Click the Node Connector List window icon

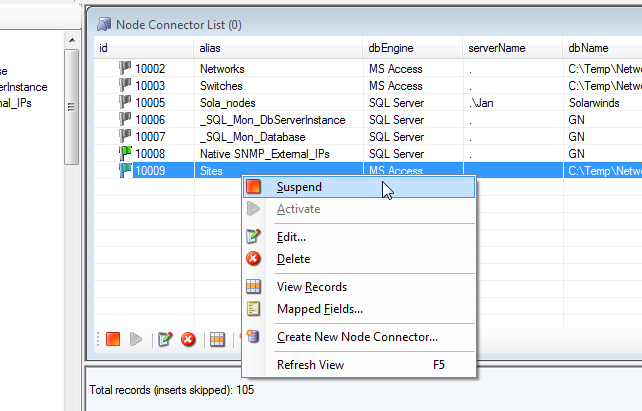pos(102,23)
